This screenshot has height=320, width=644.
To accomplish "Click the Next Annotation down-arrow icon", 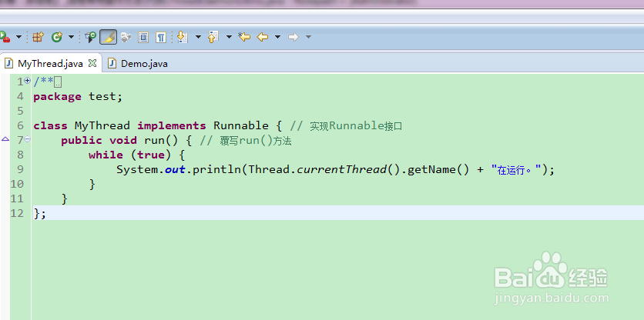I will pyautogui.click(x=182, y=37).
